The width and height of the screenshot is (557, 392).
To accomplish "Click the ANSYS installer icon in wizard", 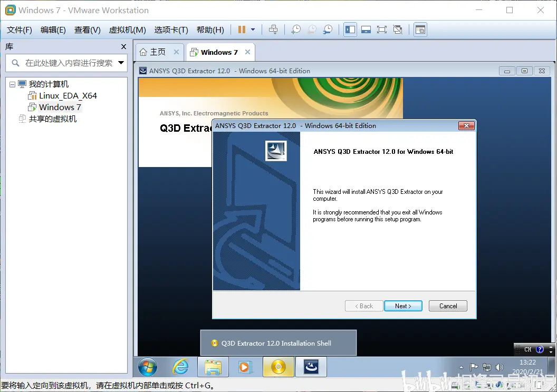I will (x=276, y=151).
